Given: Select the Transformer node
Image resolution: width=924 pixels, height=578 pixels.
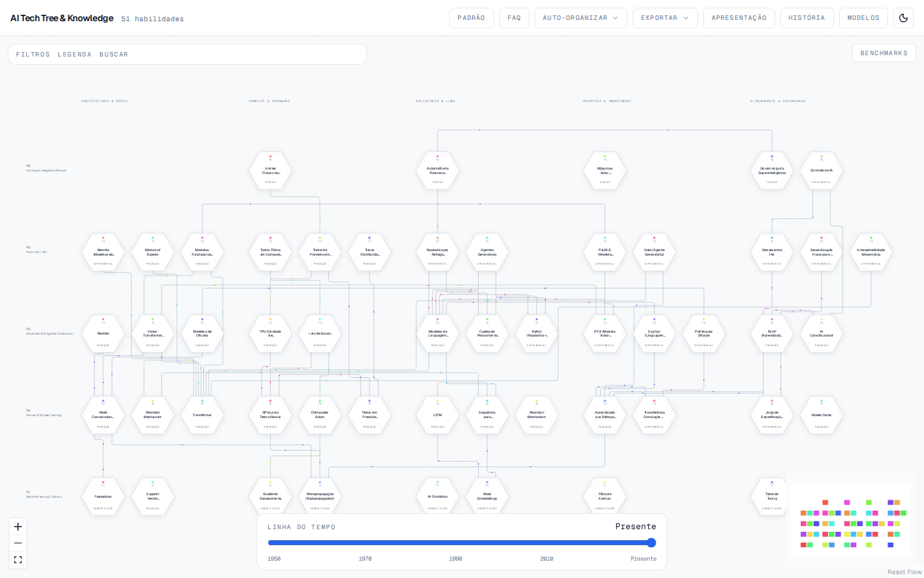Looking at the screenshot, I should coord(202,415).
